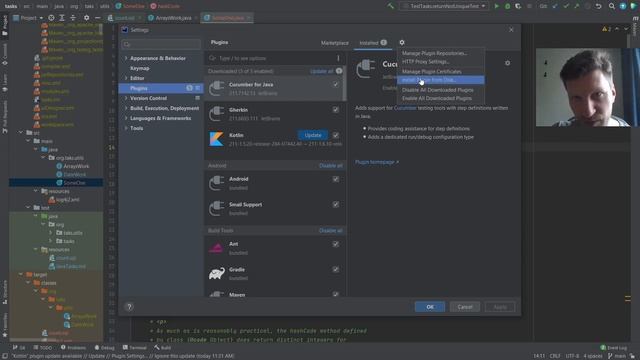The height and width of the screenshot is (360, 640).
Task: Open the Project view dropdown
Action: click(x=28, y=18)
